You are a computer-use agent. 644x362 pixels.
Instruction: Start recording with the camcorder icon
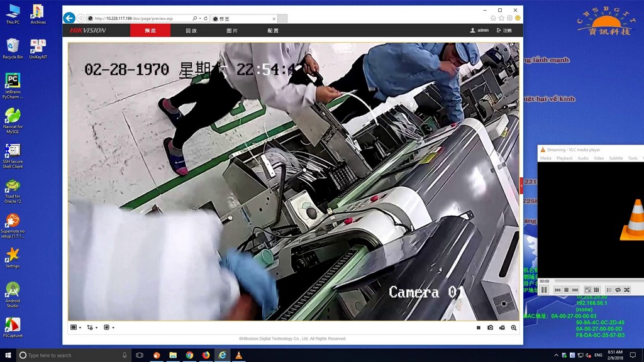502,327
